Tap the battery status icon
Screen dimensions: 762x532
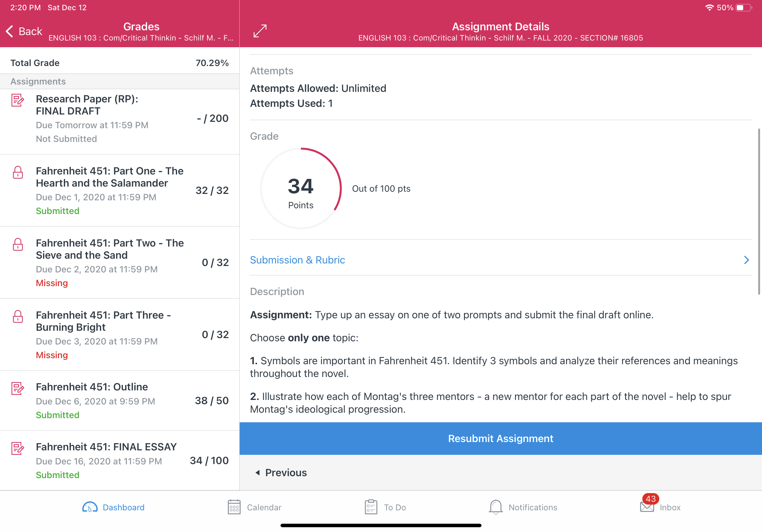tap(743, 7)
